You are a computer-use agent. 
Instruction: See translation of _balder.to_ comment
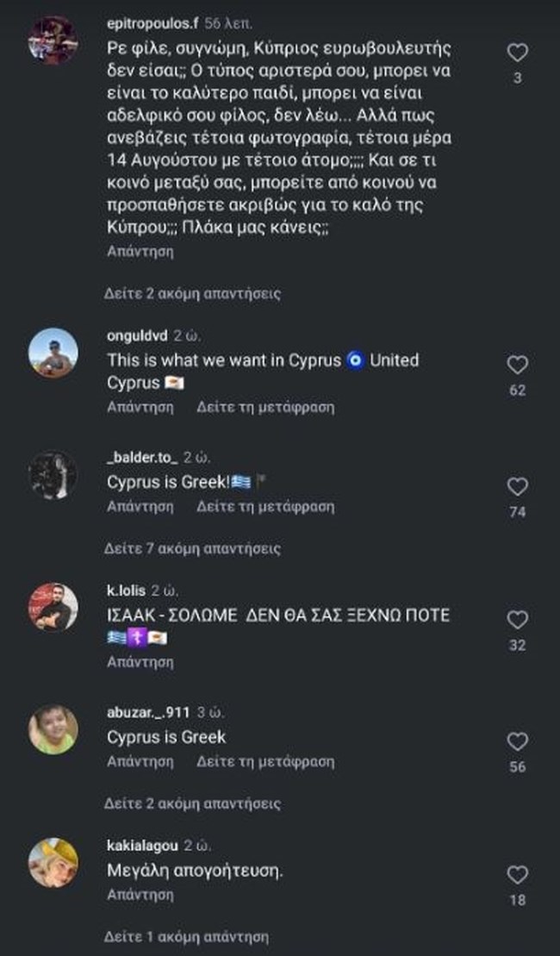(265, 507)
